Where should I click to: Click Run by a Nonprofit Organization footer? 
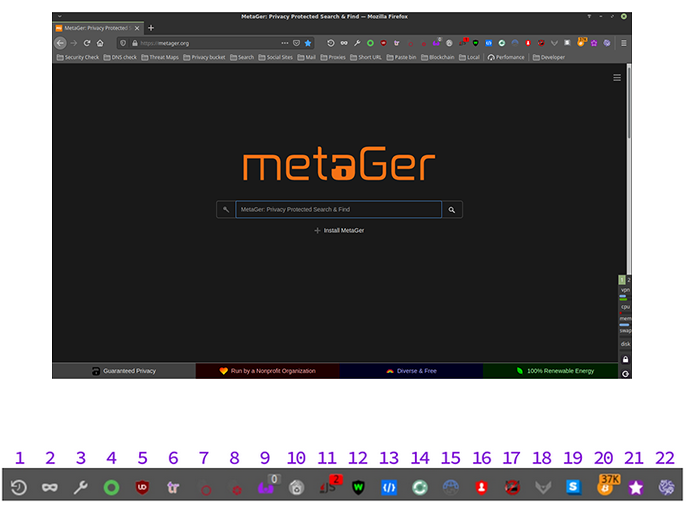click(x=267, y=371)
